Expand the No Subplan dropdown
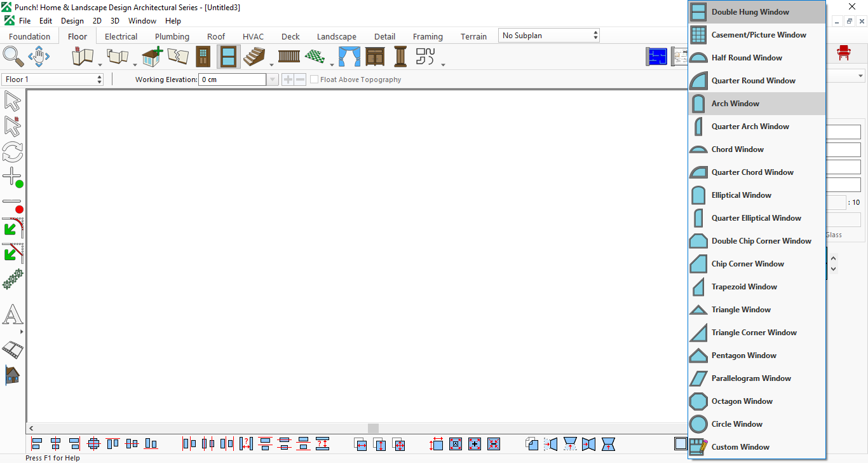 (549, 36)
